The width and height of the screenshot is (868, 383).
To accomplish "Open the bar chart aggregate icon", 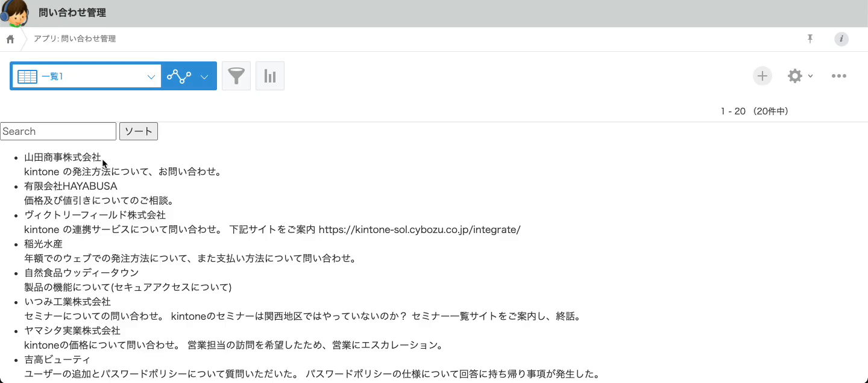I will click(x=270, y=76).
